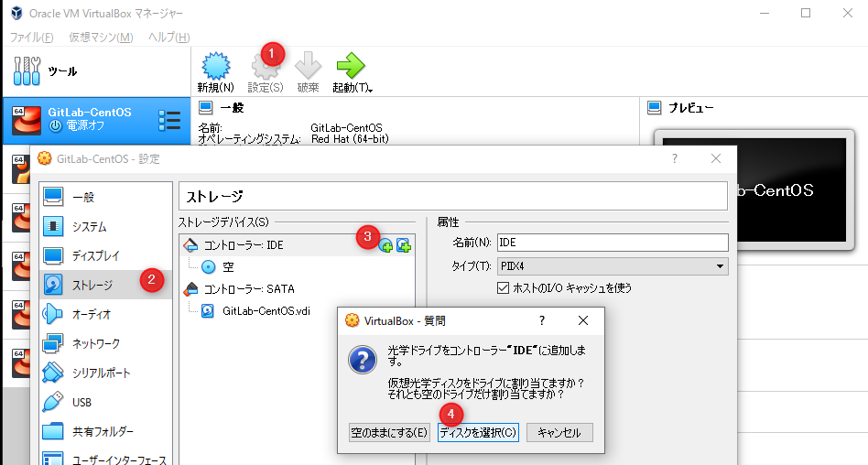Open the ファイル(F) menu
The image size is (868, 465).
pyautogui.click(x=31, y=38)
